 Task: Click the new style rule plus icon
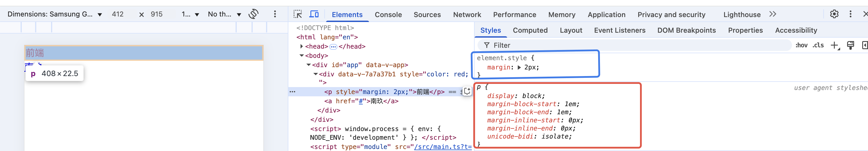pos(834,45)
